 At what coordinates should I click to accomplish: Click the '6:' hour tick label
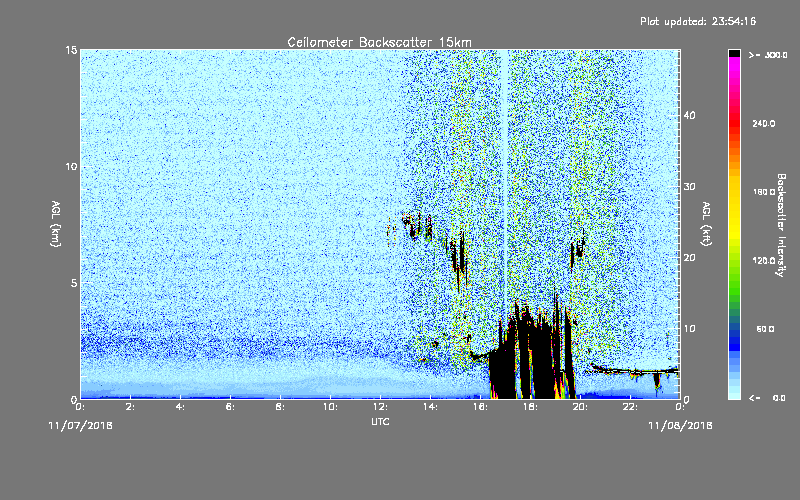click(231, 407)
